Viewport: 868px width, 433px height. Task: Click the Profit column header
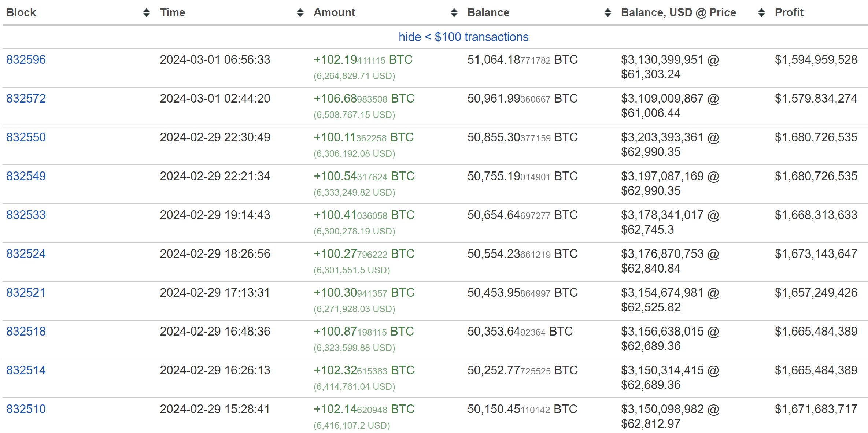(x=789, y=12)
